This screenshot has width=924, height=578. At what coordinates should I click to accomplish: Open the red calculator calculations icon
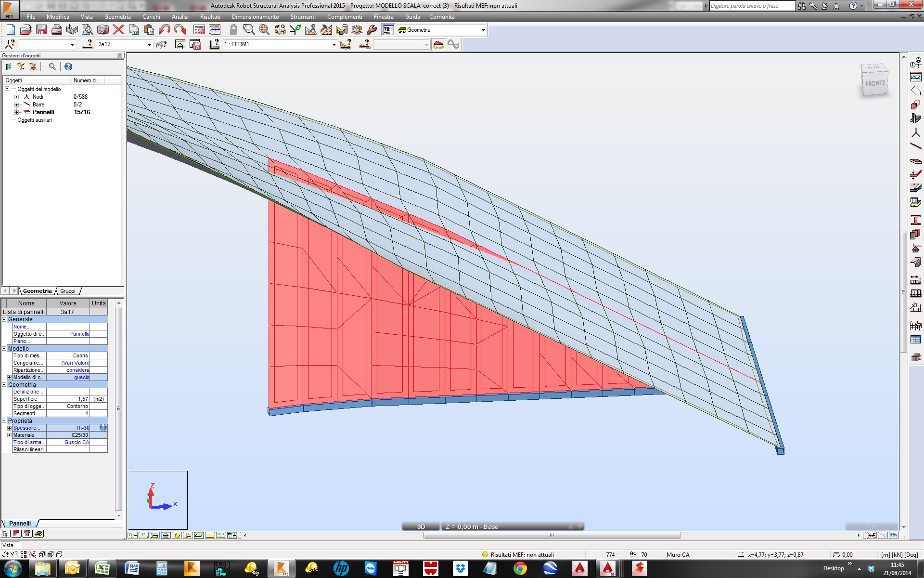pos(199,30)
